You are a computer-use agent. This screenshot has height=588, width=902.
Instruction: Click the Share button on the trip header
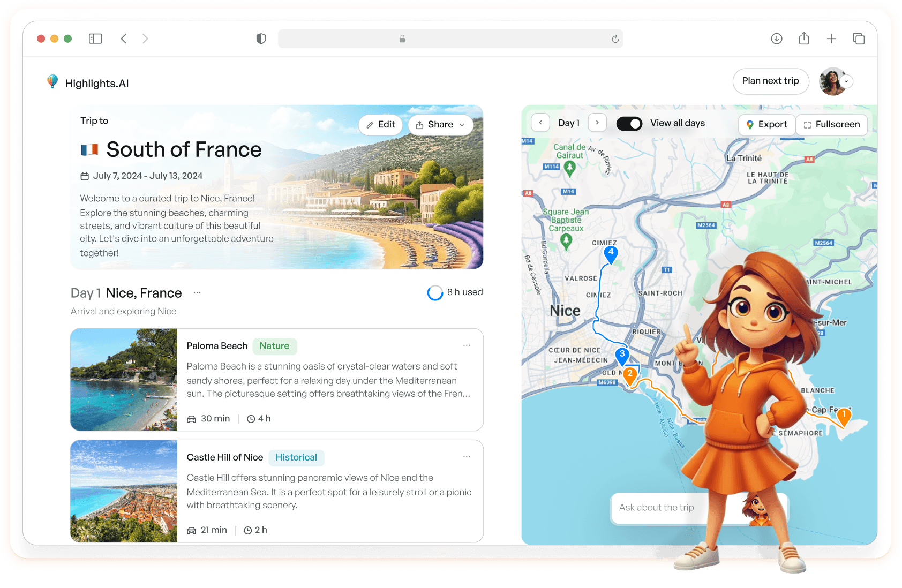click(440, 124)
